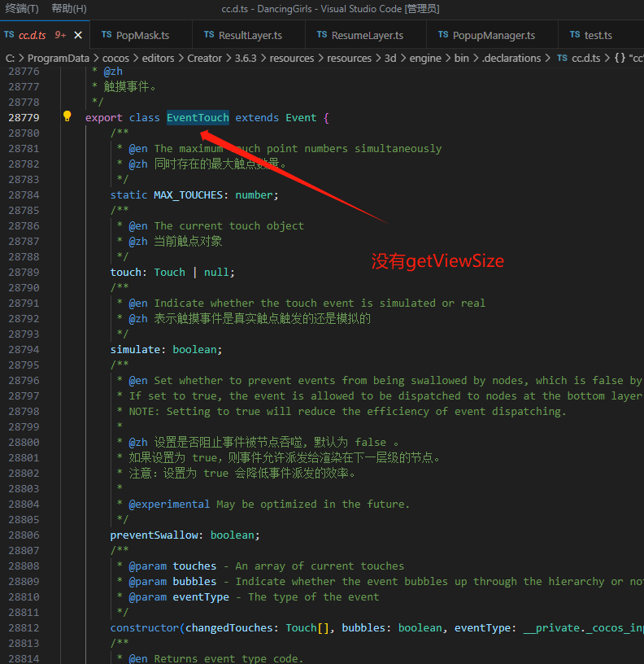
Task: Click the @experimental tag in comment
Action: (x=169, y=504)
